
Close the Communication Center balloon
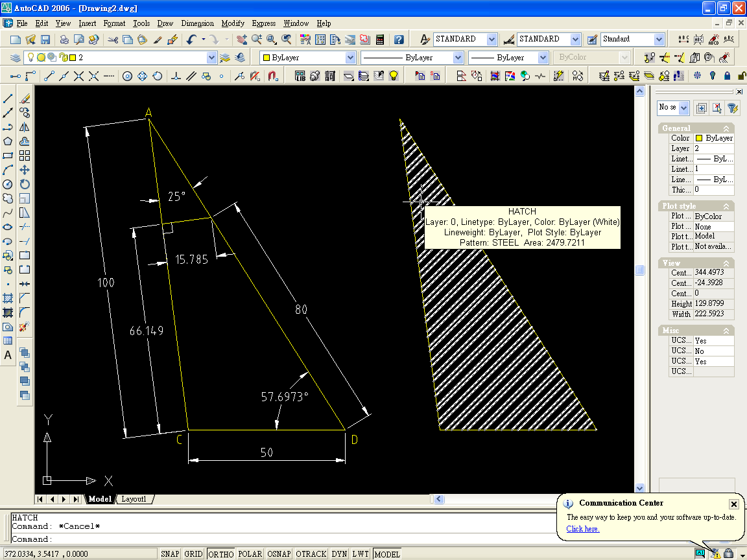733,504
